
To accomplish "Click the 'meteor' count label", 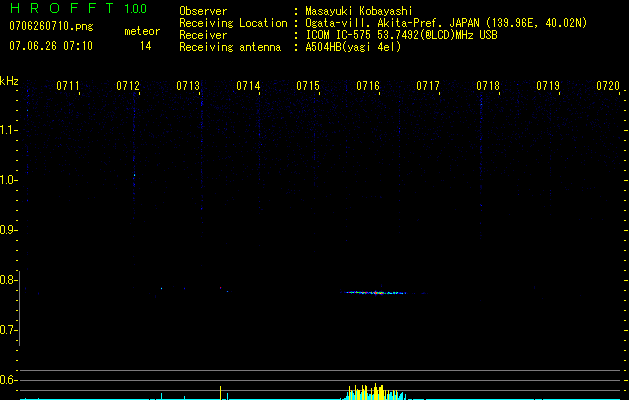I will tap(142, 31).
